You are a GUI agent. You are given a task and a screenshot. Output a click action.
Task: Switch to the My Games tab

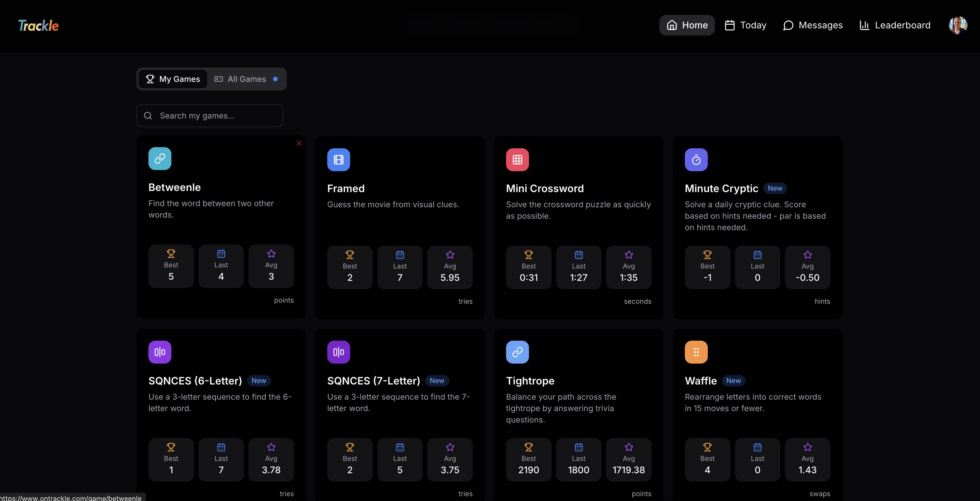pos(173,79)
